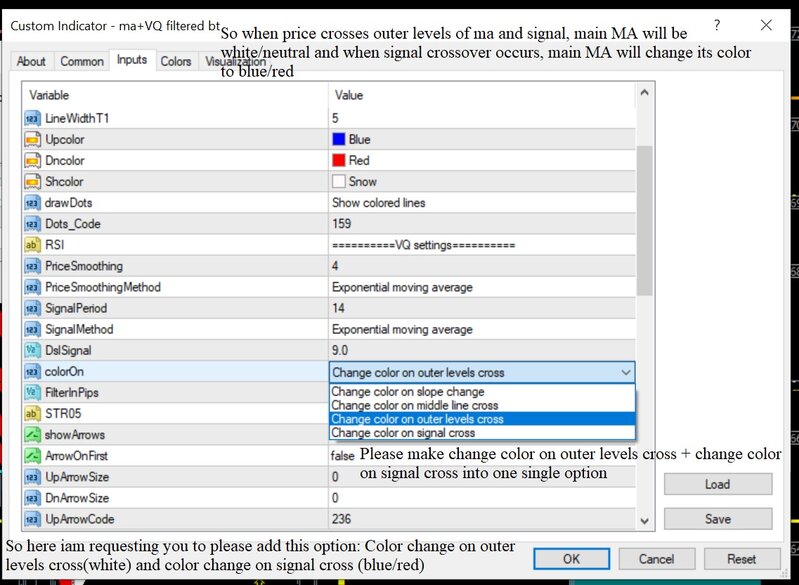
Task: Click the UpArrowCode integer type icon
Action: (31, 519)
